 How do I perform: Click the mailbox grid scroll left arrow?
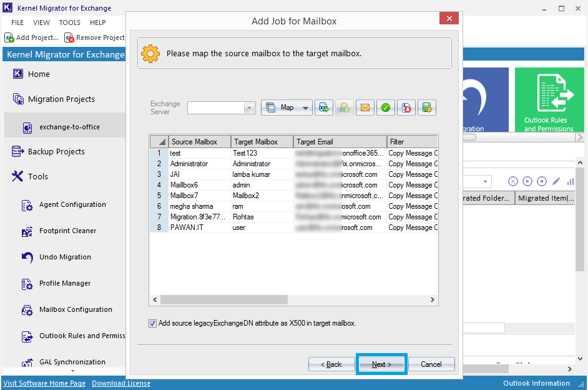point(155,299)
